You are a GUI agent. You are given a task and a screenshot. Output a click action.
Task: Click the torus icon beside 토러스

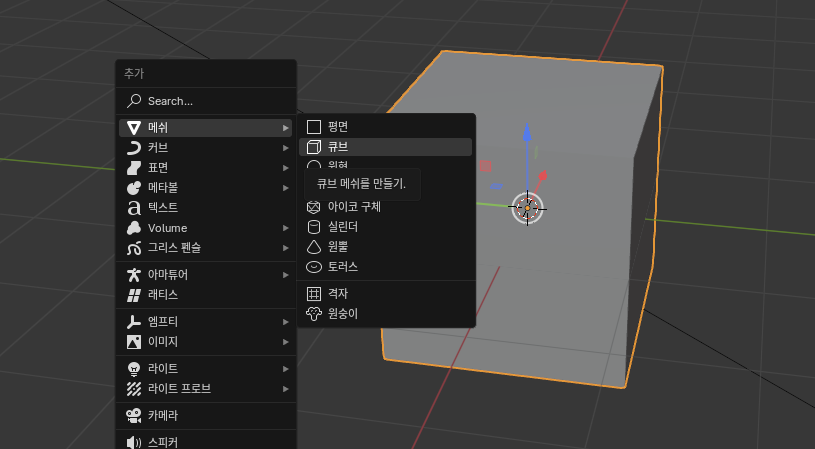click(x=314, y=267)
